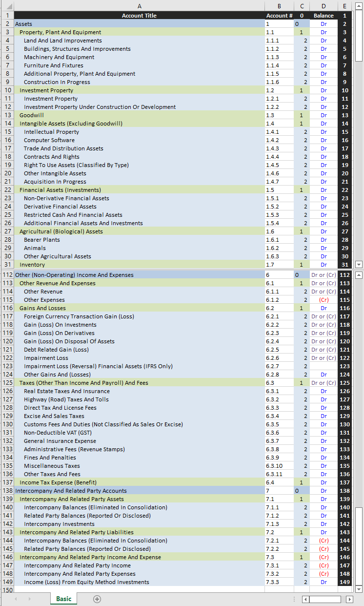Select Income Tax Expense (Benefit) cell
Screen dimensions: 364x606
pos(140,482)
